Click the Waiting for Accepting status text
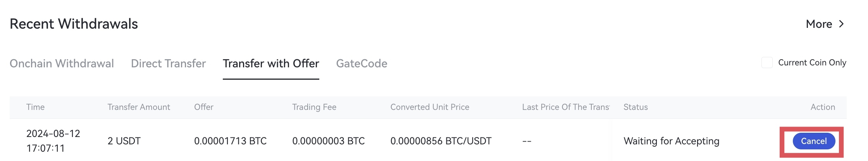Screen dimensions: 868x161 [671, 141]
